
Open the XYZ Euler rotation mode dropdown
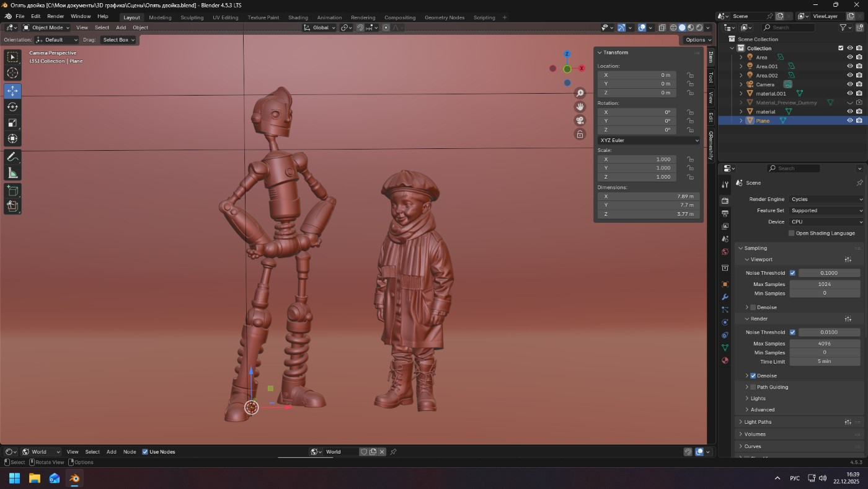[x=649, y=140]
